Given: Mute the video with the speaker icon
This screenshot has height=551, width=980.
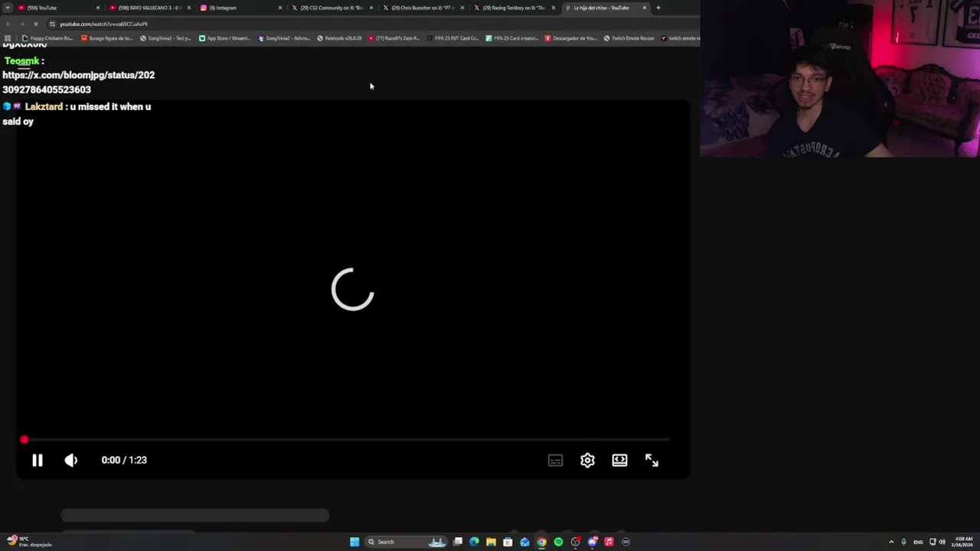Looking at the screenshot, I should [x=71, y=460].
